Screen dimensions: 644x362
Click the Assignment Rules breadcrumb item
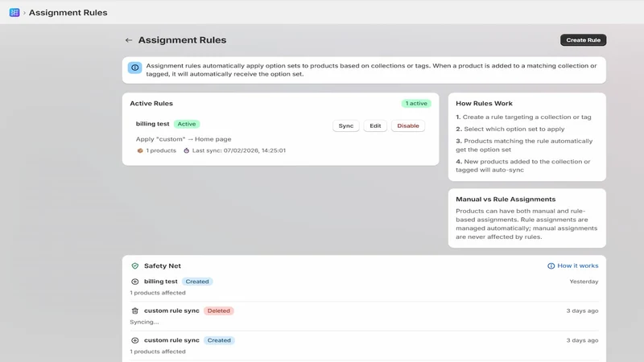click(68, 12)
